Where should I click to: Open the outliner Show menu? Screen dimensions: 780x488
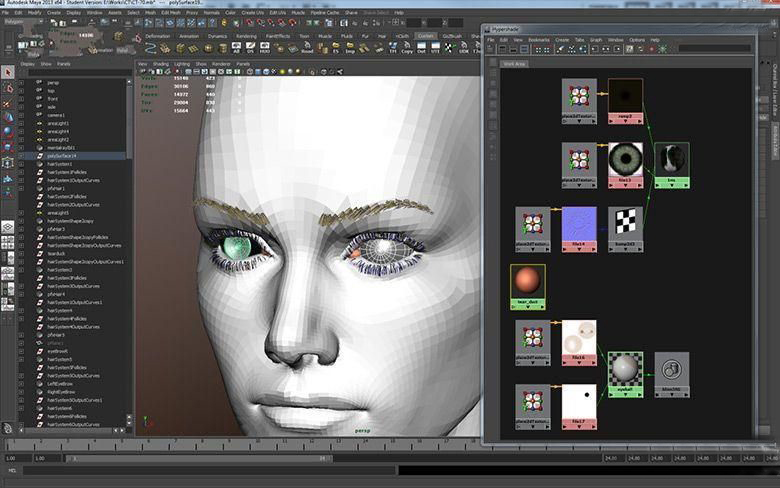[46, 64]
